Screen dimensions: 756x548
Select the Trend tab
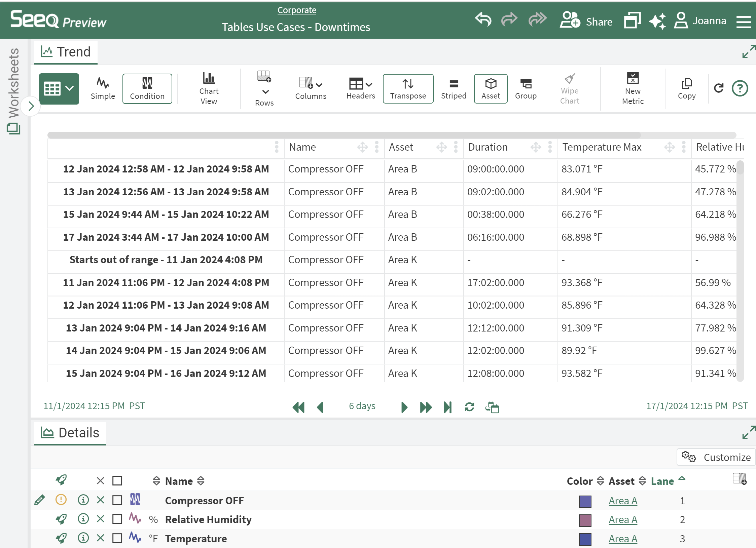coord(66,52)
